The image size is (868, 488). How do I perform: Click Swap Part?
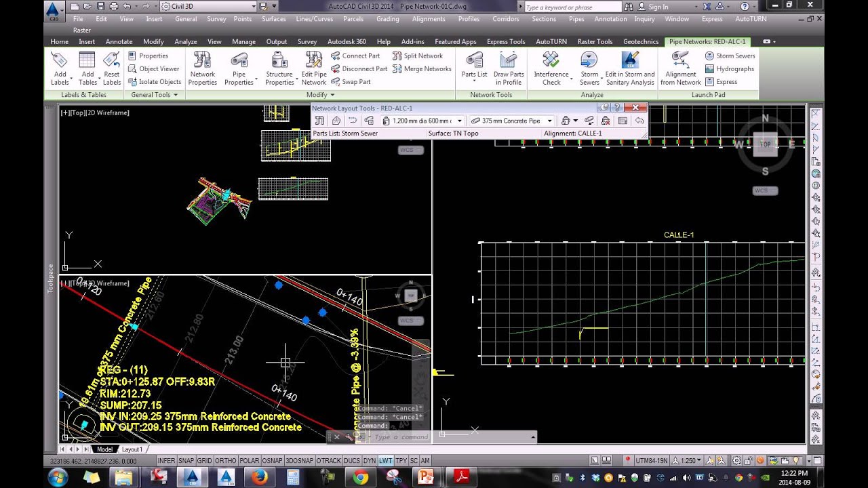(x=351, y=81)
